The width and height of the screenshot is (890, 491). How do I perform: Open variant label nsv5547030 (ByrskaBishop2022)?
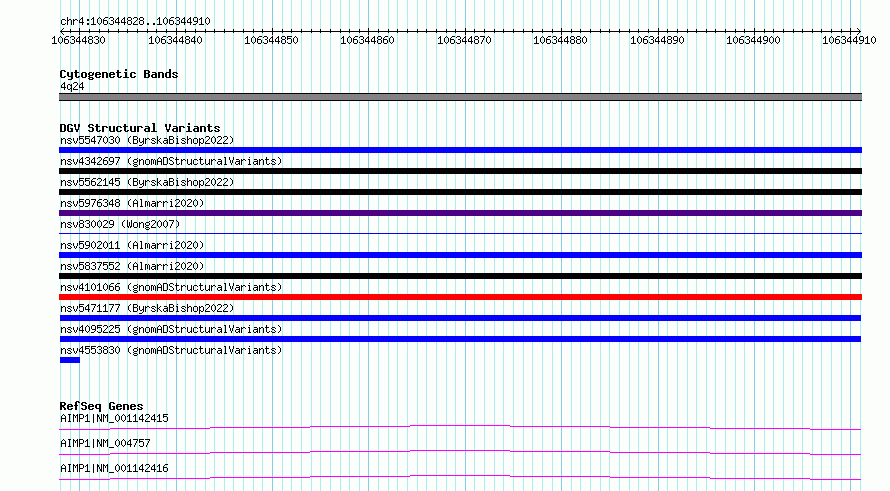[147, 140]
